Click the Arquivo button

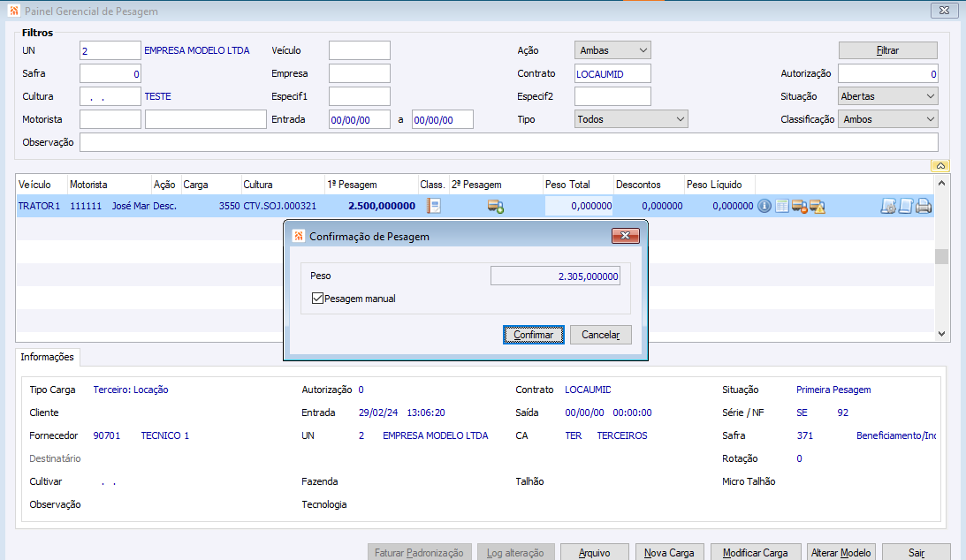(595, 553)
